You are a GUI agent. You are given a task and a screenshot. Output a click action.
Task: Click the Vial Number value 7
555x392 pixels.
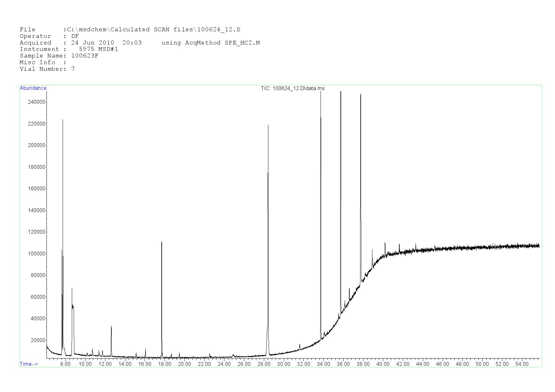tap(73, 69)
